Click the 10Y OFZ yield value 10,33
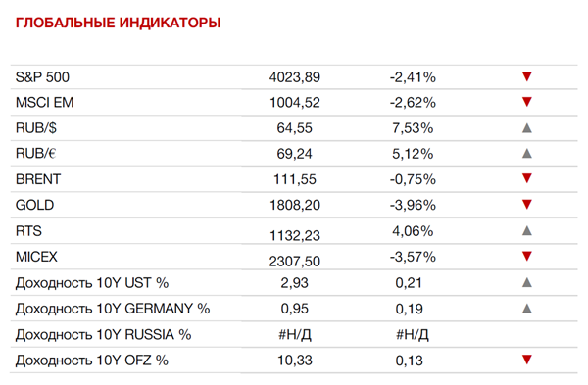Image resolution: width=588 pixels, height=385 pixels. click(294, 361)
